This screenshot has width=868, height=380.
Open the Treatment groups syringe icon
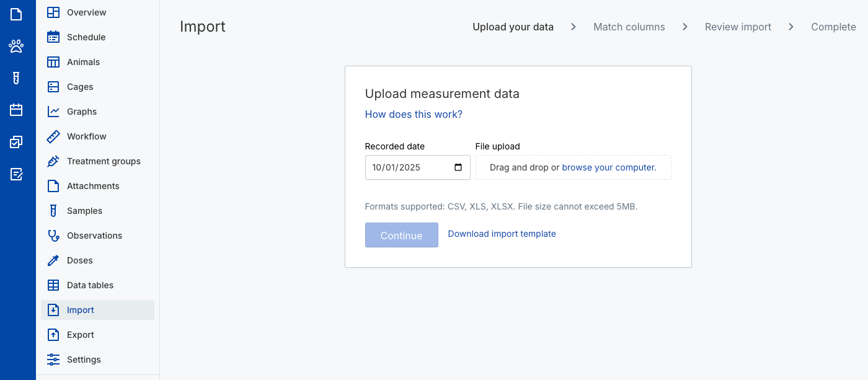pyautogui.click(x=53, y=161)
